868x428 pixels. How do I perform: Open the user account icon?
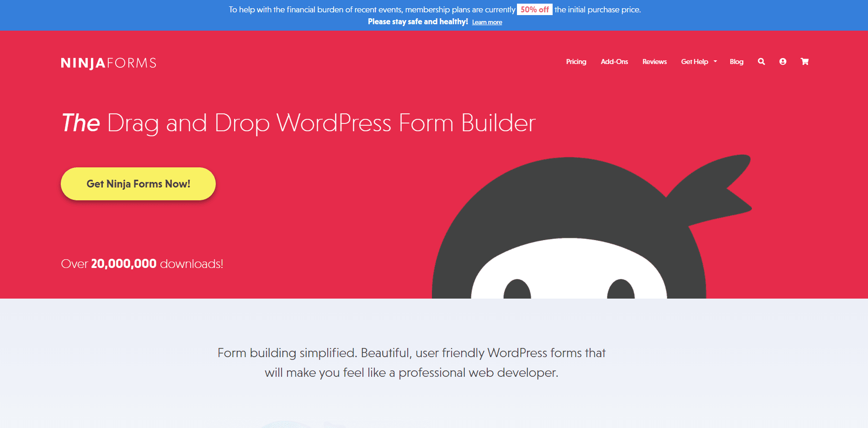click(x=783, y=62)
